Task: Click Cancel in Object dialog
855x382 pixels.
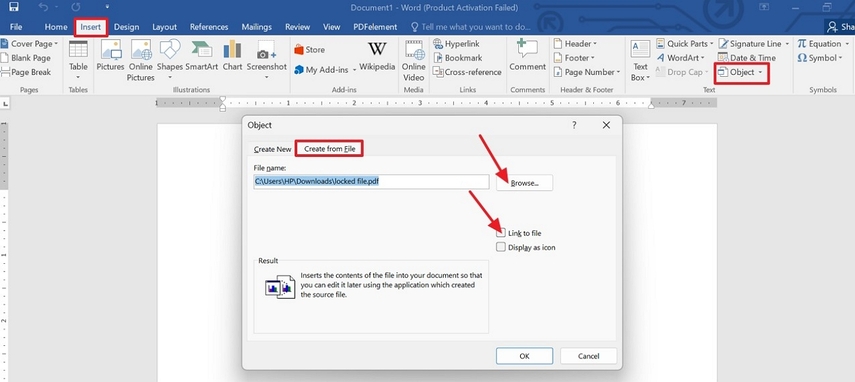Action: tap(588, 356)
